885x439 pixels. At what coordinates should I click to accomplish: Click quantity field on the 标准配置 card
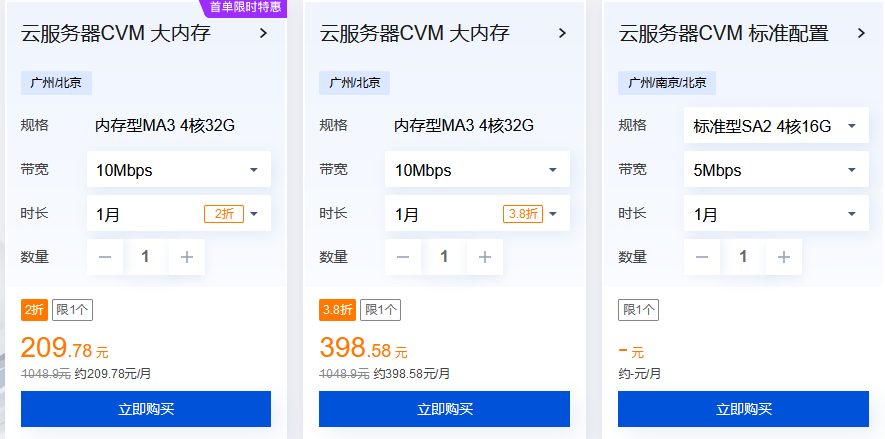pyautogui.click(x=743, y=257)
